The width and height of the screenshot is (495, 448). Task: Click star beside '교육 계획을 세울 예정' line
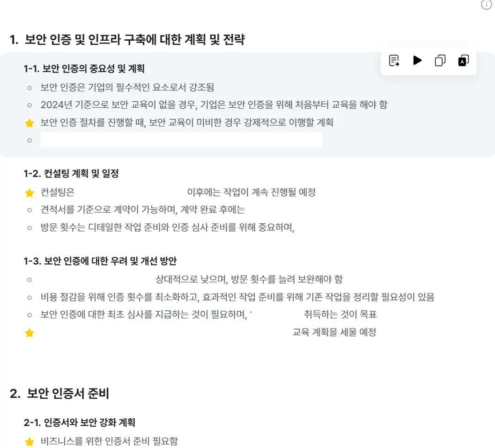[30, 333]
